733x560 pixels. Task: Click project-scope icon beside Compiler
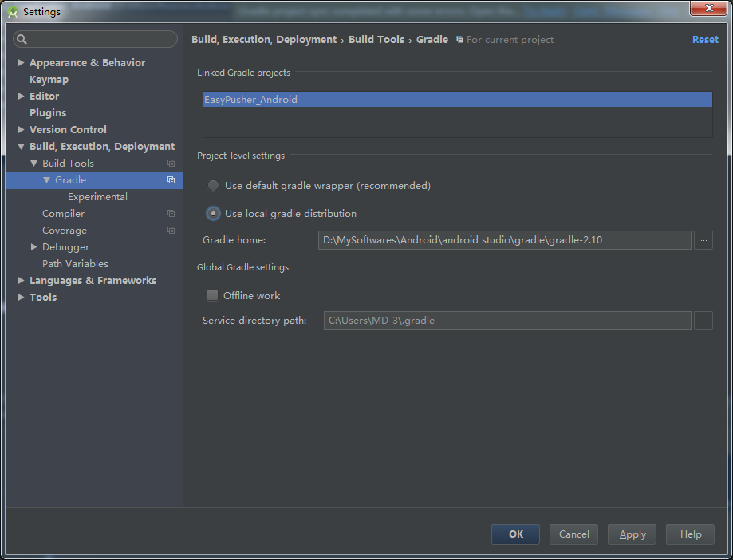pos(171,214)
